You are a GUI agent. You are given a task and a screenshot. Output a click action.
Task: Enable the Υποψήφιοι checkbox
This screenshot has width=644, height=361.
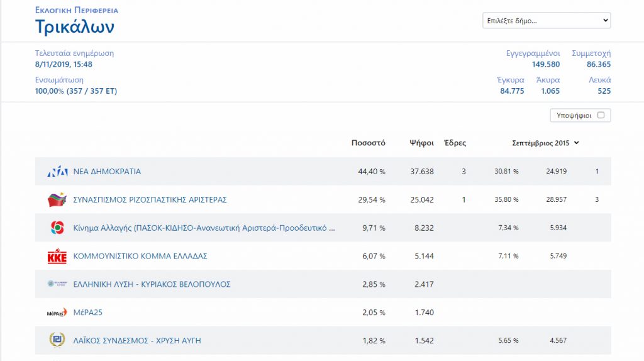[x=601, y=115]
